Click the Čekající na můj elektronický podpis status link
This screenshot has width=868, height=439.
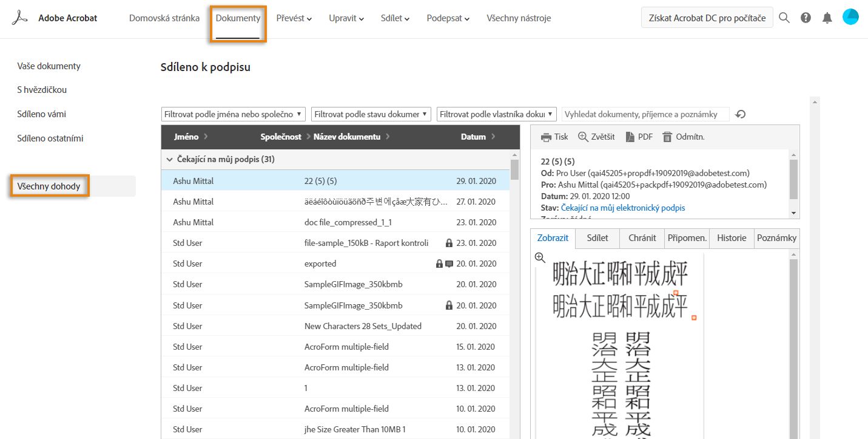(x=623, y=208)
